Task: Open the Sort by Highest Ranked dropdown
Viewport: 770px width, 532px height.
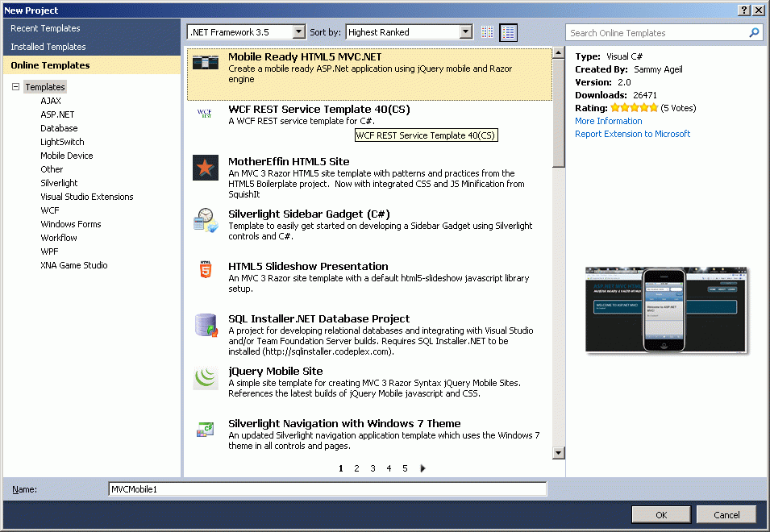Action: click(465, 32)
